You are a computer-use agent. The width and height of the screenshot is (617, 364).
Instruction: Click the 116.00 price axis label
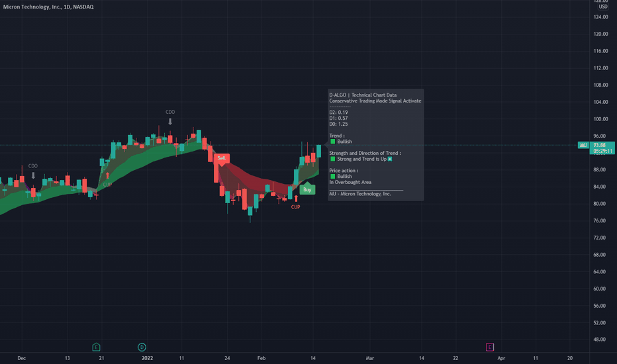pyautogui.click(x=600, y=51)
